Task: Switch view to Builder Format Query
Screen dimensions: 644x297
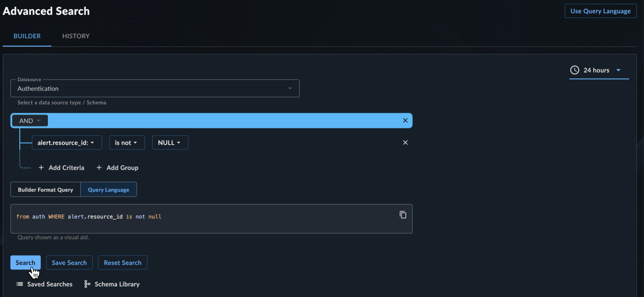Action: 45,190
